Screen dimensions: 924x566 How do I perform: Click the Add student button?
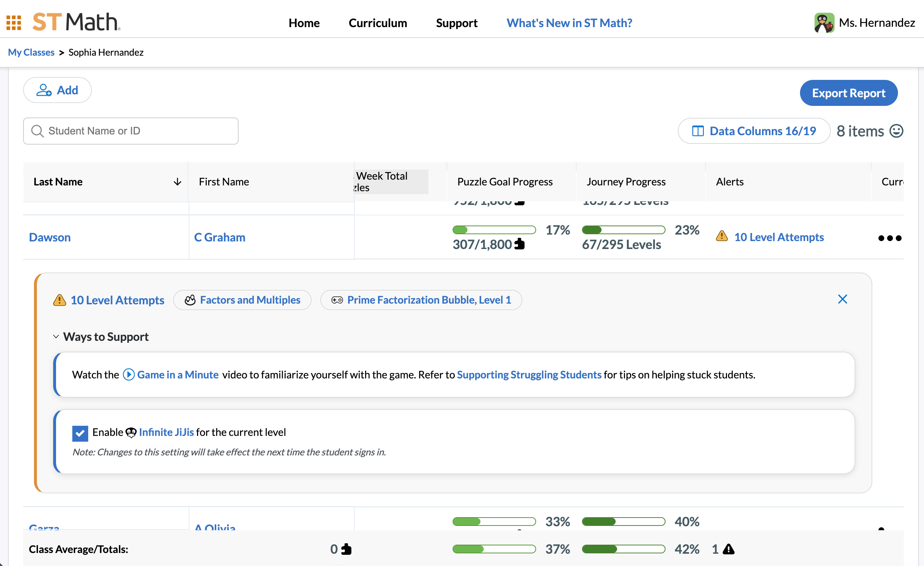57,90
